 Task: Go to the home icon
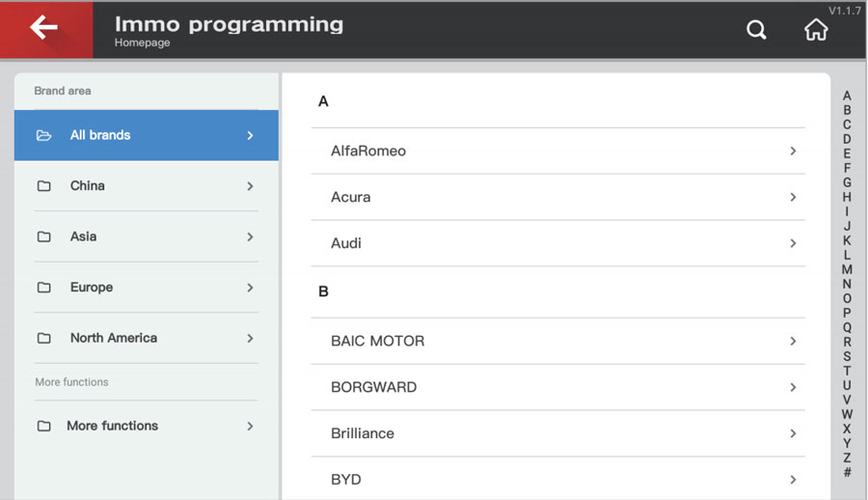pyautogui.click(x=816, y=30)
